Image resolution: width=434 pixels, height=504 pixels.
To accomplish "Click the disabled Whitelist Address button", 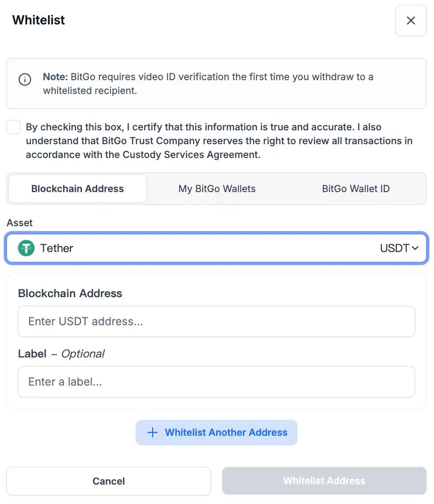I will click(324, 481).
